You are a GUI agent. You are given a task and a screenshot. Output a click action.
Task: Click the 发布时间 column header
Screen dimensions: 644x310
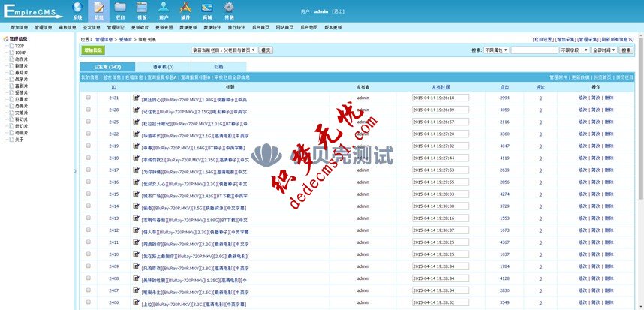click(441, 87)
